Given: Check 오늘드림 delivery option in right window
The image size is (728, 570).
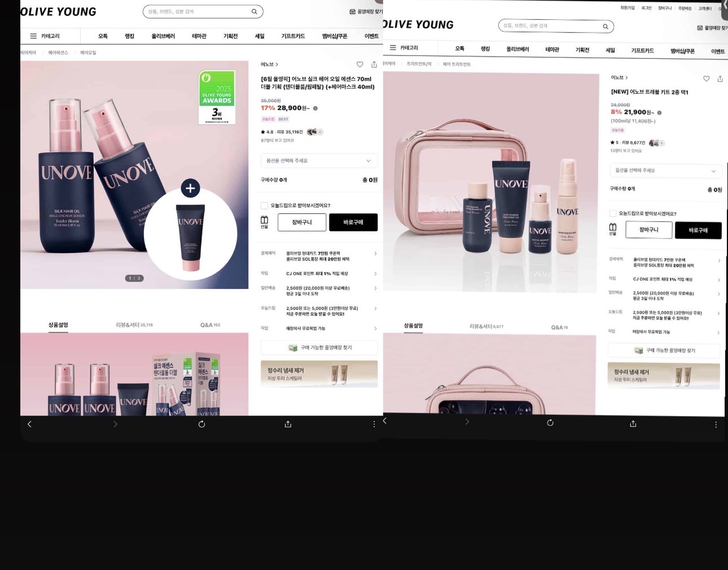Looking at the screenshot, I should pyautogui.click(x=613, y=213).
